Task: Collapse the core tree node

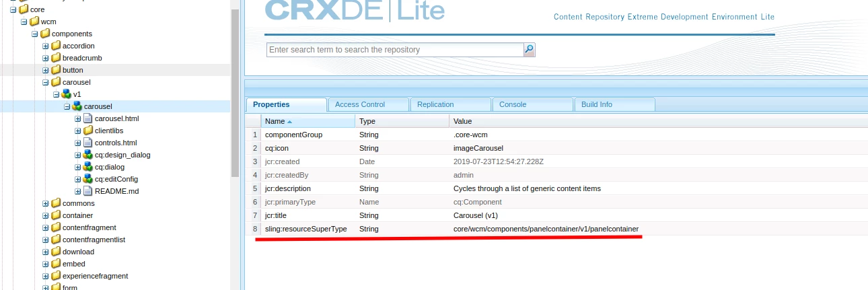Action: [13, 9]
